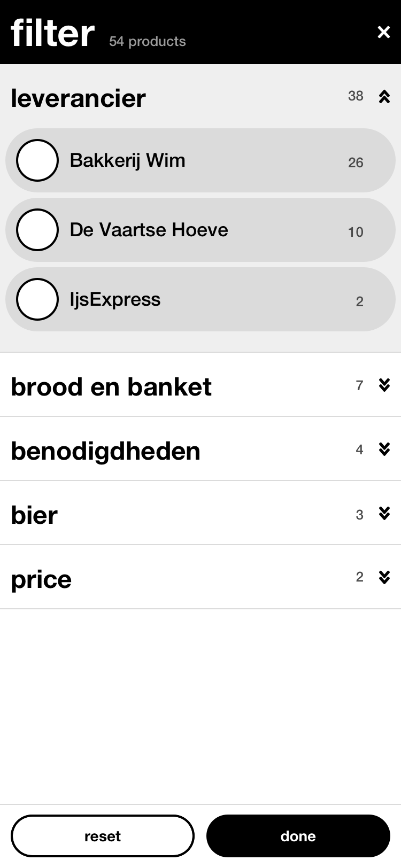
Task: Confirm filters with the done button
Action: (298, 836)
